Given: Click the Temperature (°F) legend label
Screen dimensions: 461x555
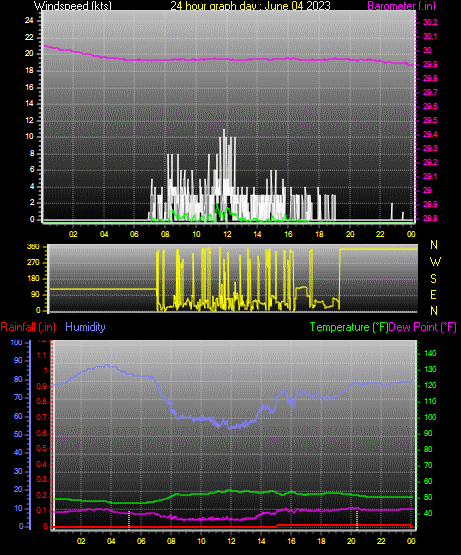Looking at the screenshot, I should click(349, 327).
